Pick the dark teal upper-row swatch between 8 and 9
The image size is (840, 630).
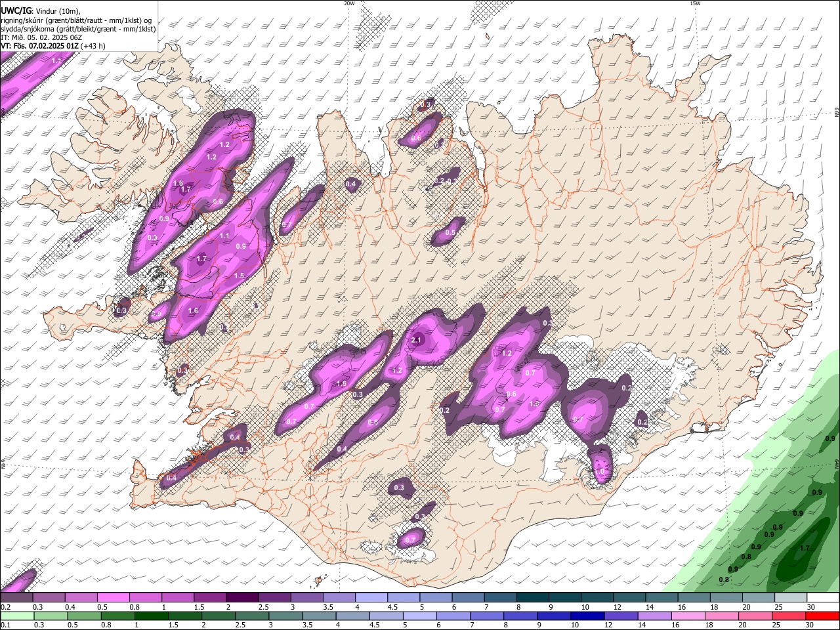pyautogui.click(x=532, y=598)
